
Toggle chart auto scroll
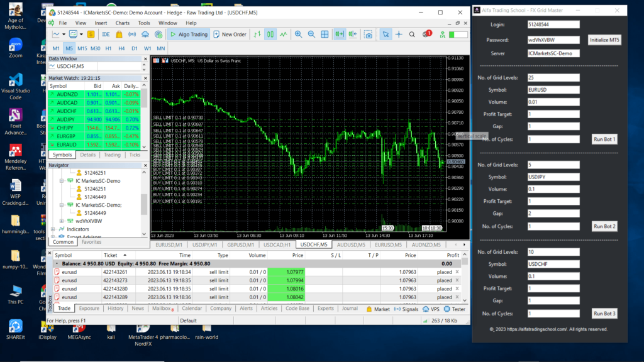(x=341, y=35)
